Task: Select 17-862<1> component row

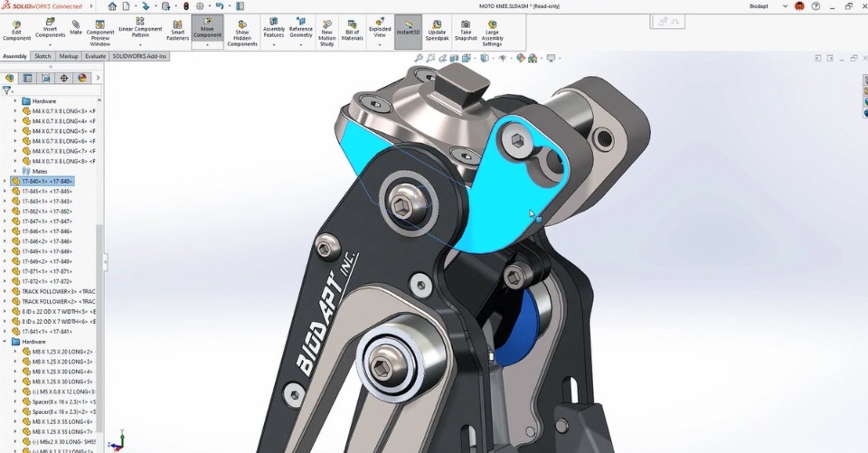Action: (x=42, y=211)
